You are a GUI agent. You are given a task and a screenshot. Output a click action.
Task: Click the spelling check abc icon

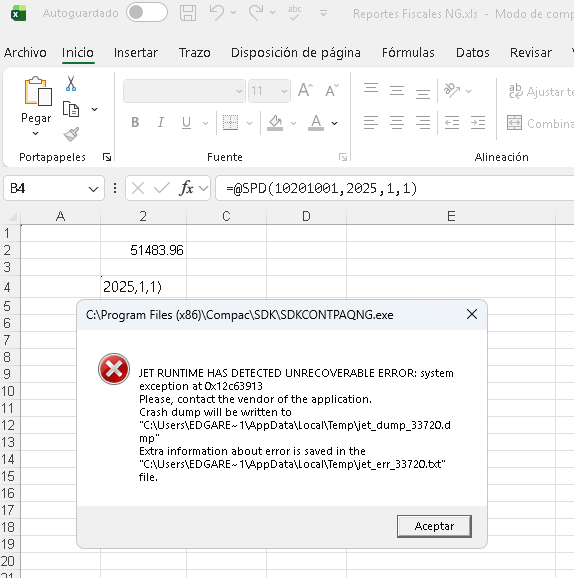pos(295,13)
